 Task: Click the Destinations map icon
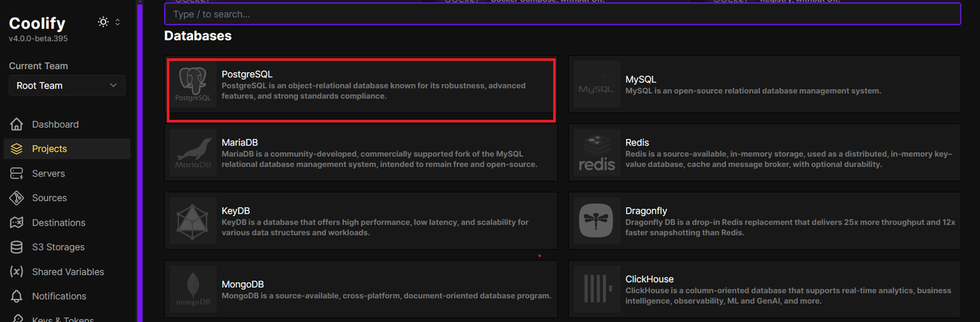pyautogui.click(x=17, y=223)
